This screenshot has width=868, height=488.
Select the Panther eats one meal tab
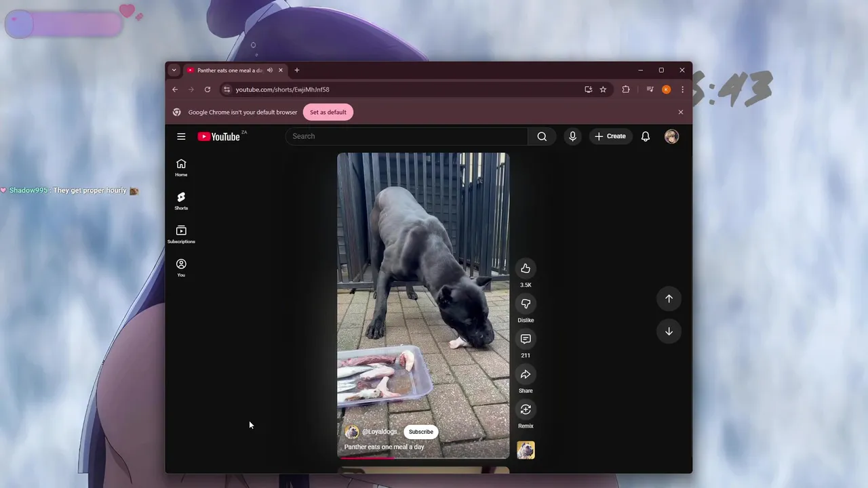click(229, 70)
